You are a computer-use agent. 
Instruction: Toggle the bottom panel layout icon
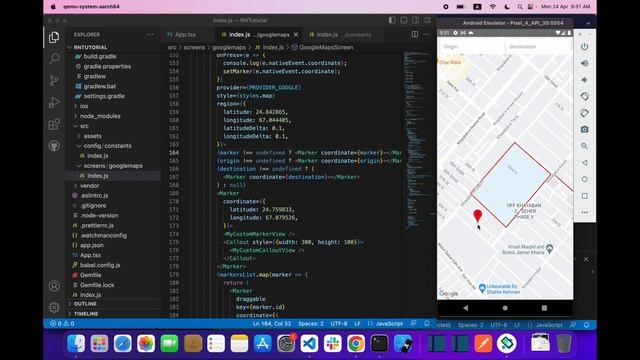pyautogui.click(x=404, y=20)
